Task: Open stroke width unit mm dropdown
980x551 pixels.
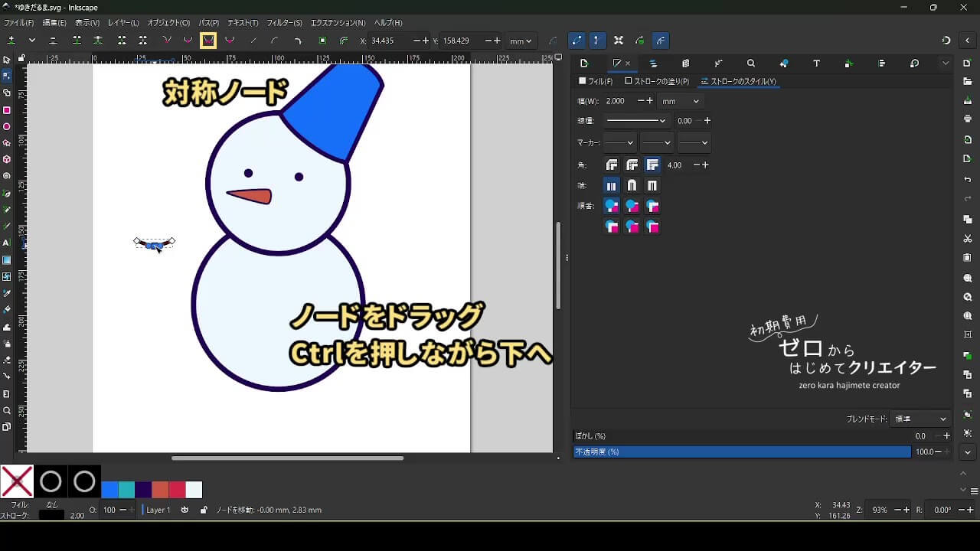Action: click(x=681, y=101)
